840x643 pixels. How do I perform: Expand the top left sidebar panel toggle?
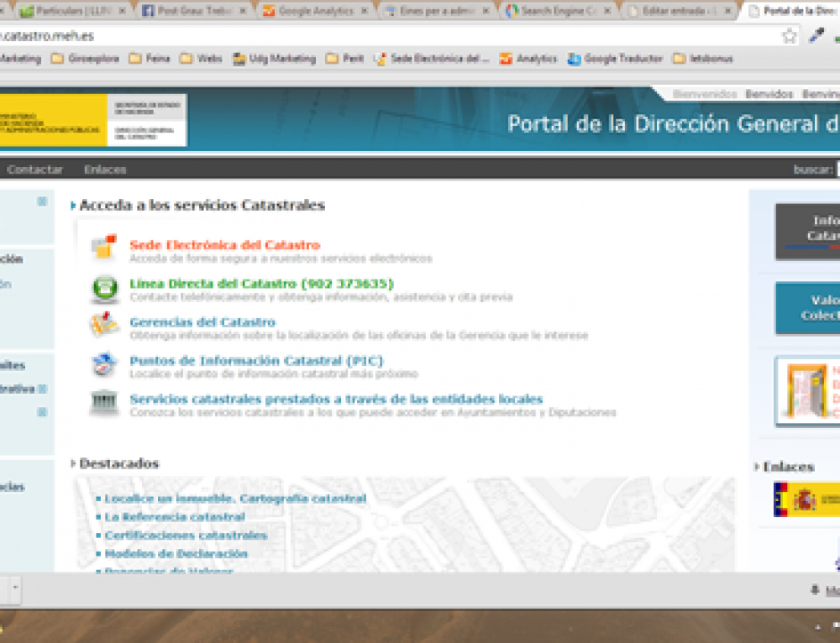(x=42, y=201)
